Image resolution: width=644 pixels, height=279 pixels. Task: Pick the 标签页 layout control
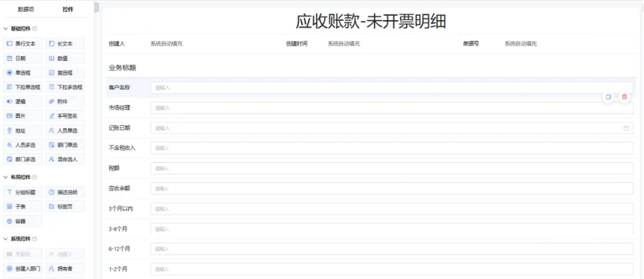(x=65, y=206)
